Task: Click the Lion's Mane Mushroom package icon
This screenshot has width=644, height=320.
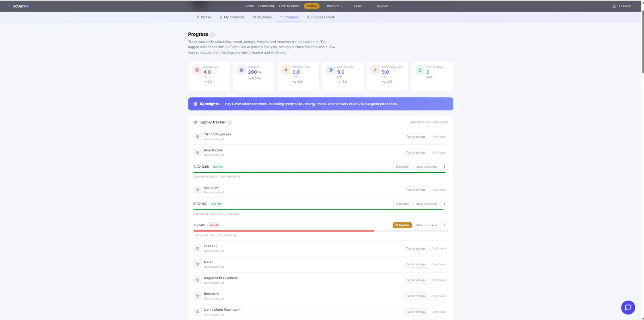Action: pos(197,312)
